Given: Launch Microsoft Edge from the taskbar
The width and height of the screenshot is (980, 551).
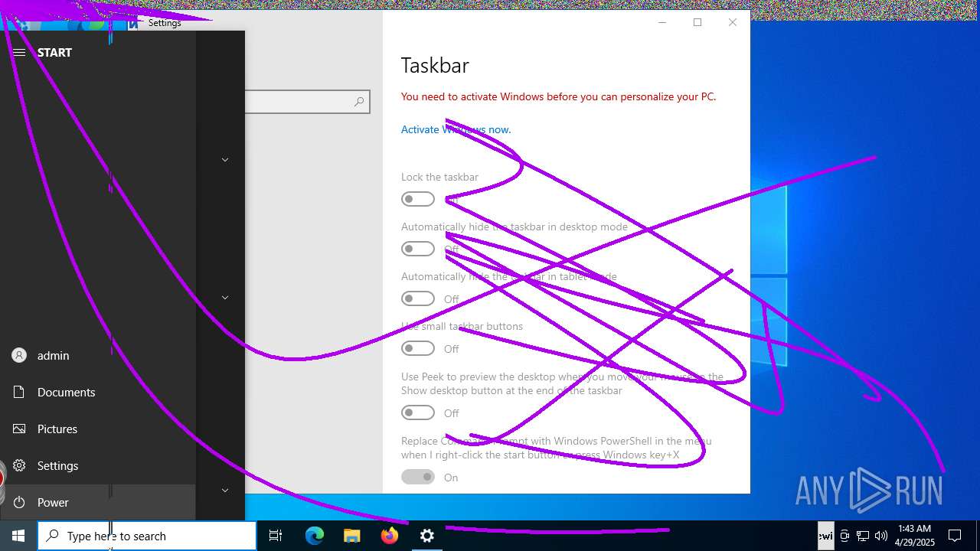Looking at the screenshot, I should point(315,536).
